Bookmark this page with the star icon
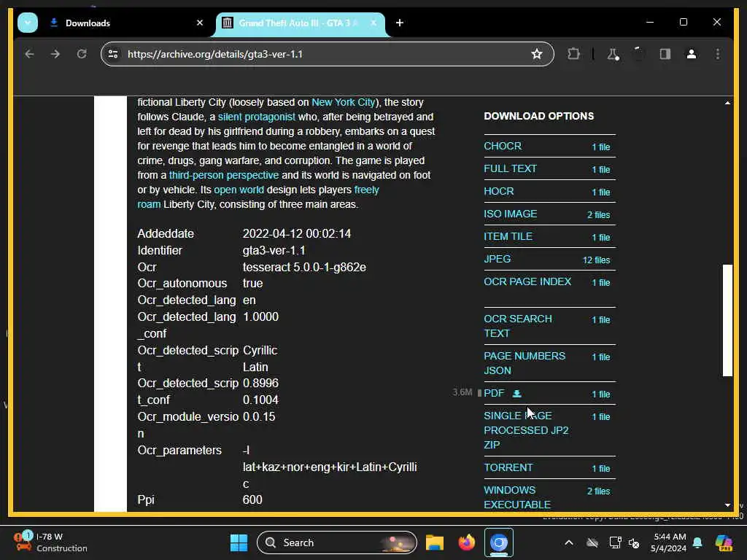Viewport: 747px width, 560px height. 537,54
